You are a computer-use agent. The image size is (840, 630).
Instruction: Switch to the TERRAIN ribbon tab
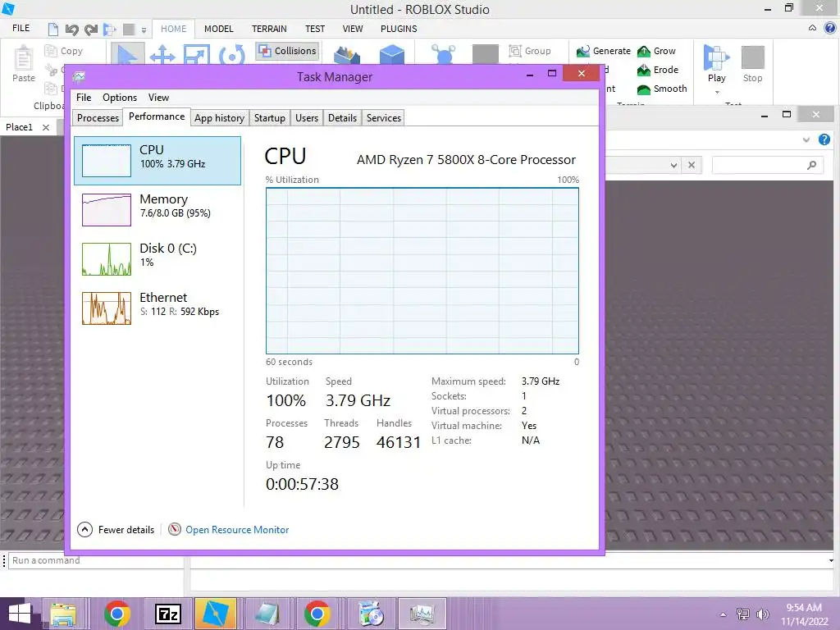269,29
